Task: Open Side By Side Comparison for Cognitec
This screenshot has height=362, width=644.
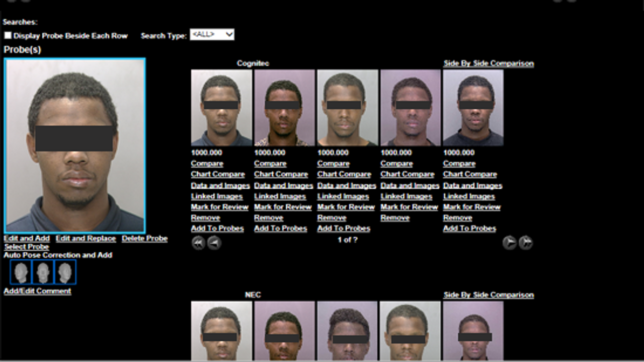Action: tap(488, 63)
